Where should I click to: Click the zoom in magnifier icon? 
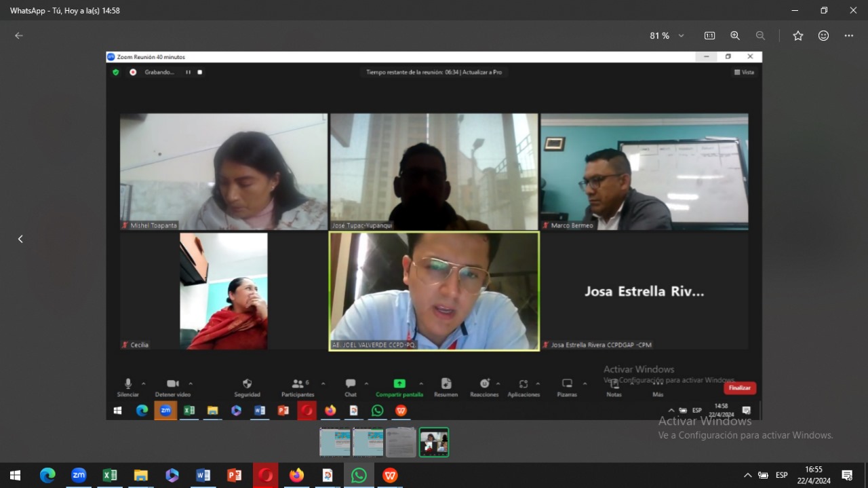(735, 36)
